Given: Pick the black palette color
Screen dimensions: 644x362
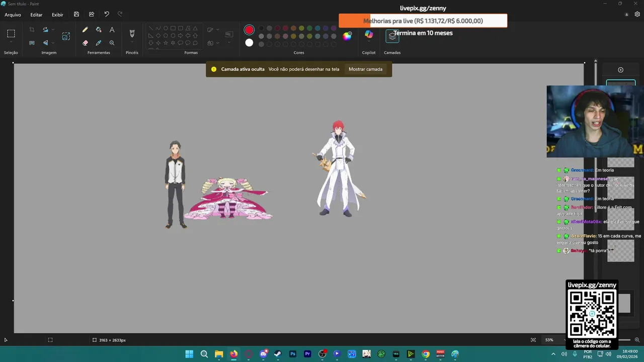Looking at the screenshot, I should (x=261, y=28).
